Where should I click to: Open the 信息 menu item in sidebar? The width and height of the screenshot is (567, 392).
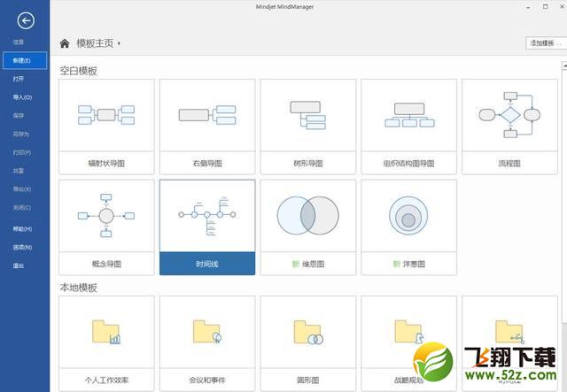[19, 42]
